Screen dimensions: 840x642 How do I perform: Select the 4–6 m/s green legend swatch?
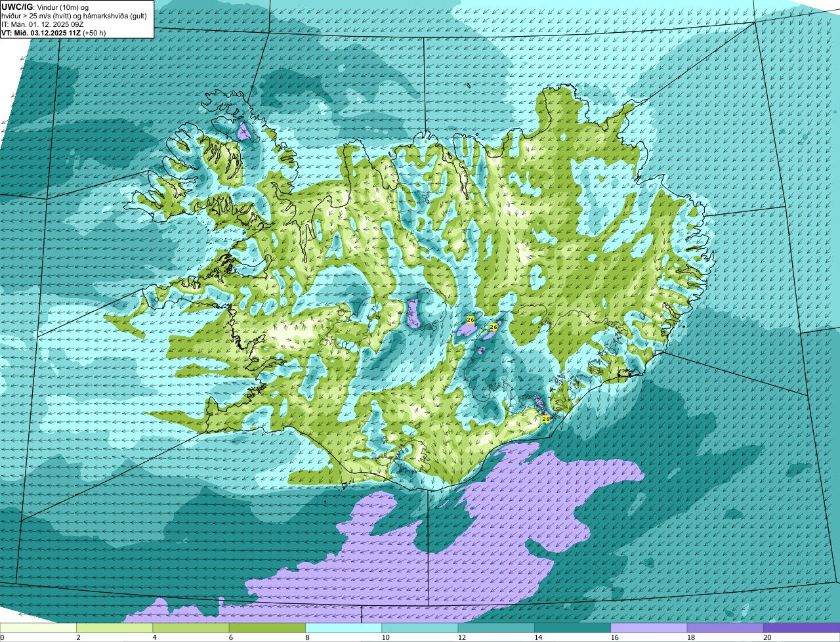(191, 628)
